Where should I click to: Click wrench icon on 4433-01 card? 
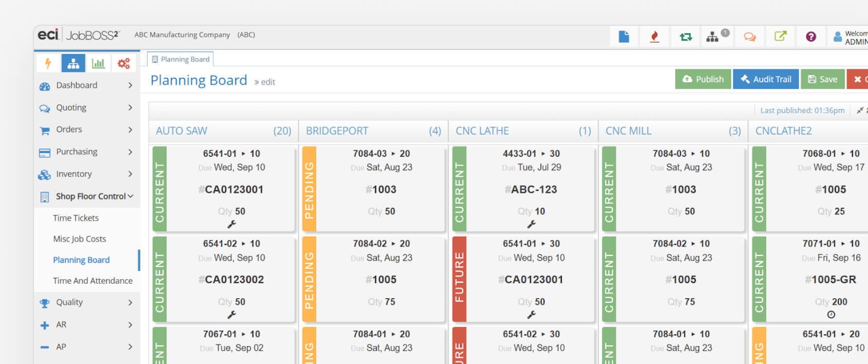[531, 224]
